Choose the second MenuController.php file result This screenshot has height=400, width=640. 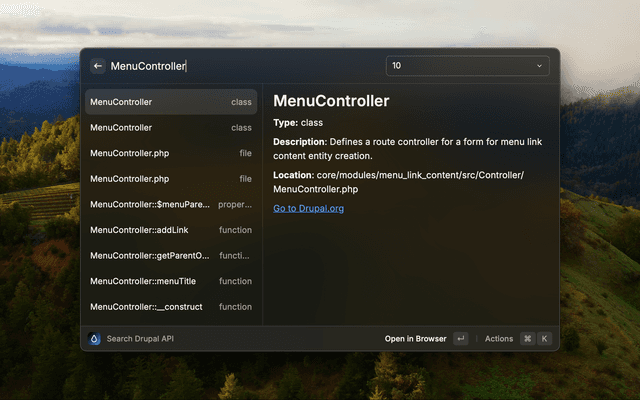click(171, 179)
